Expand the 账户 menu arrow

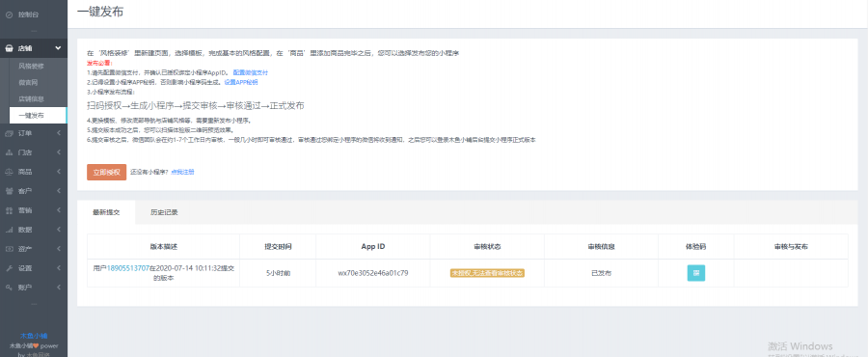tap(59, 288)
